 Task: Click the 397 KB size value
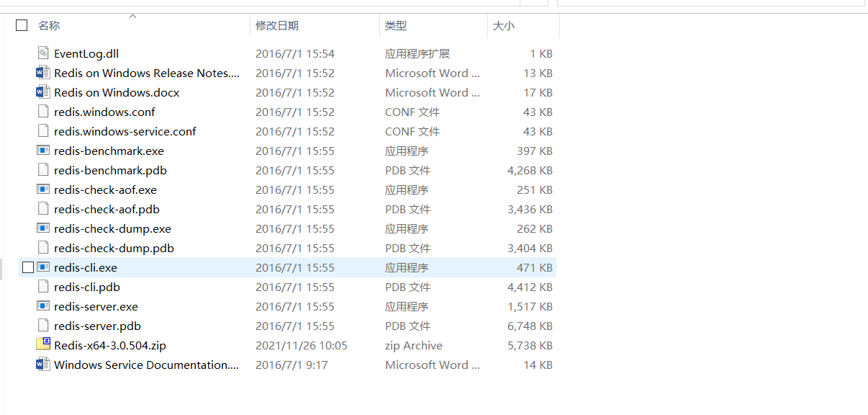pos(535,151)
